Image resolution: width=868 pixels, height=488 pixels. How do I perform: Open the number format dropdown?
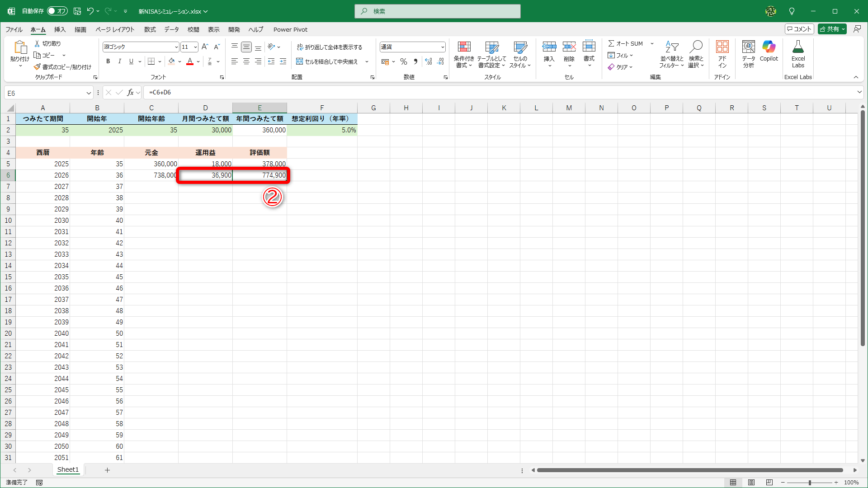click(442, 47)
